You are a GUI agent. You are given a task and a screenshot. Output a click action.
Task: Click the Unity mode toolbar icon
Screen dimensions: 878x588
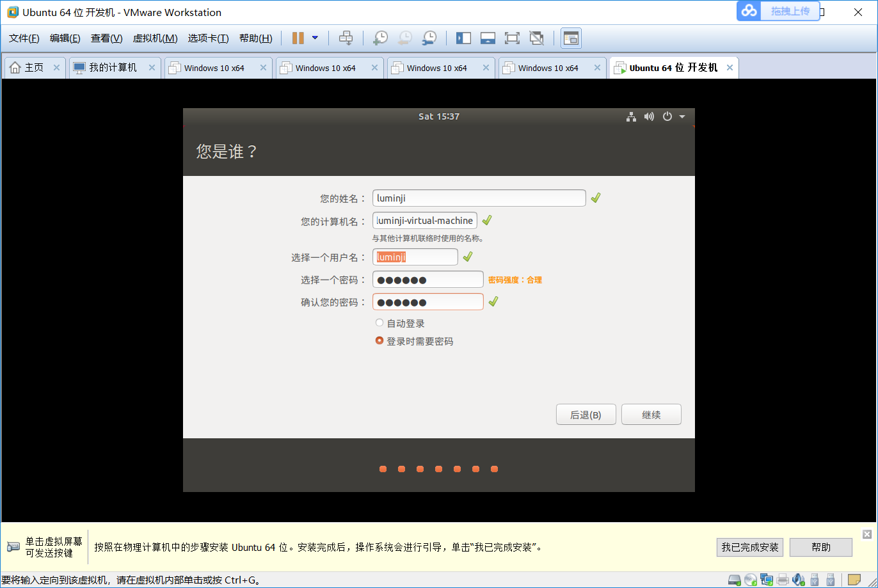(536, 38)
